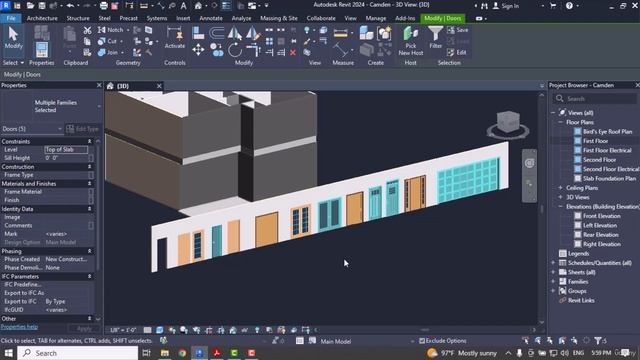Toggle the Frame Type parameter box
This screenshot has height=360, width=640.
click(91, 175)
